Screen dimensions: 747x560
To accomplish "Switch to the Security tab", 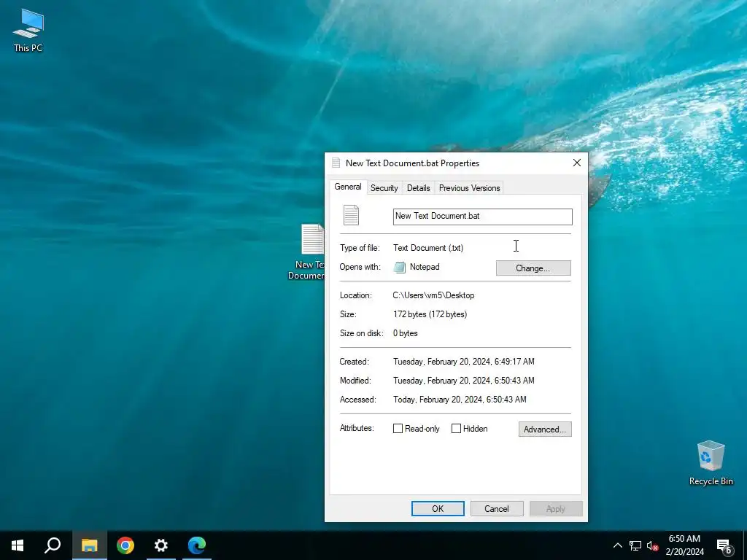I will [384, 188].
